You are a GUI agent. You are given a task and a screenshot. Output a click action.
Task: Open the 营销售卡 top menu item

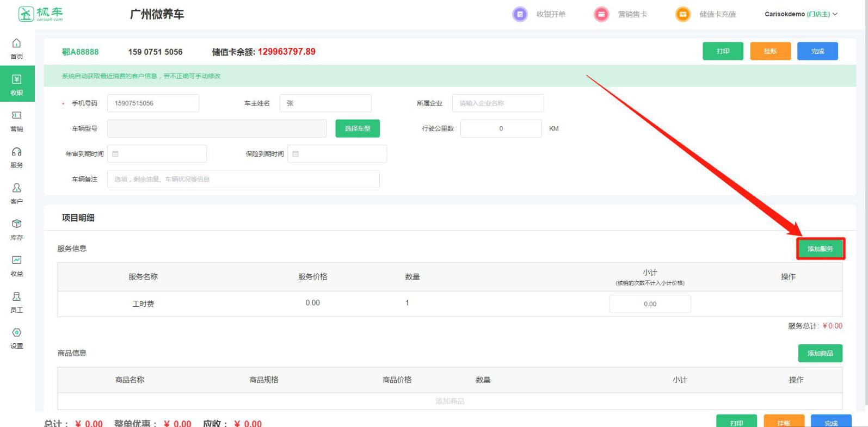point(632,14)
